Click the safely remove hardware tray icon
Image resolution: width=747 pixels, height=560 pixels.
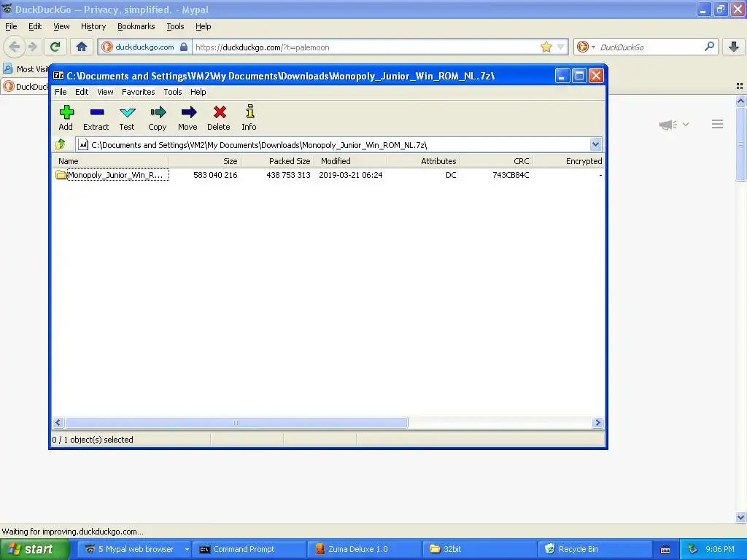click(693, 549)
